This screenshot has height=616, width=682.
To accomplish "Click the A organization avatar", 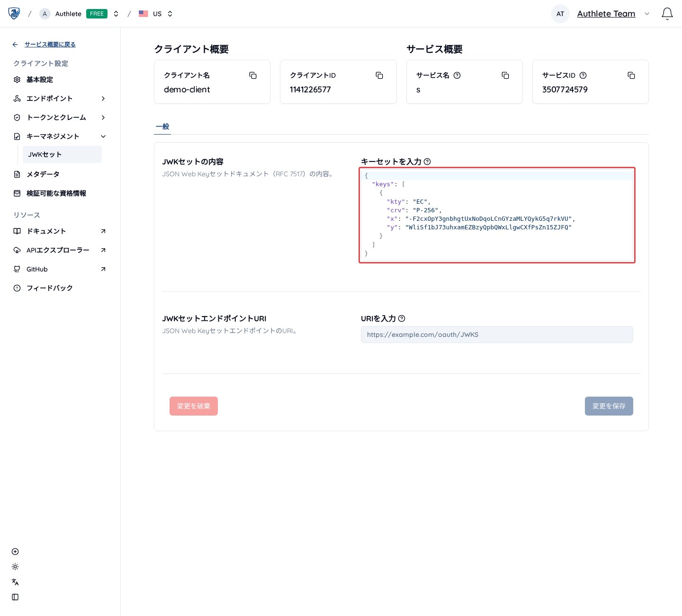I will [45, 14].
